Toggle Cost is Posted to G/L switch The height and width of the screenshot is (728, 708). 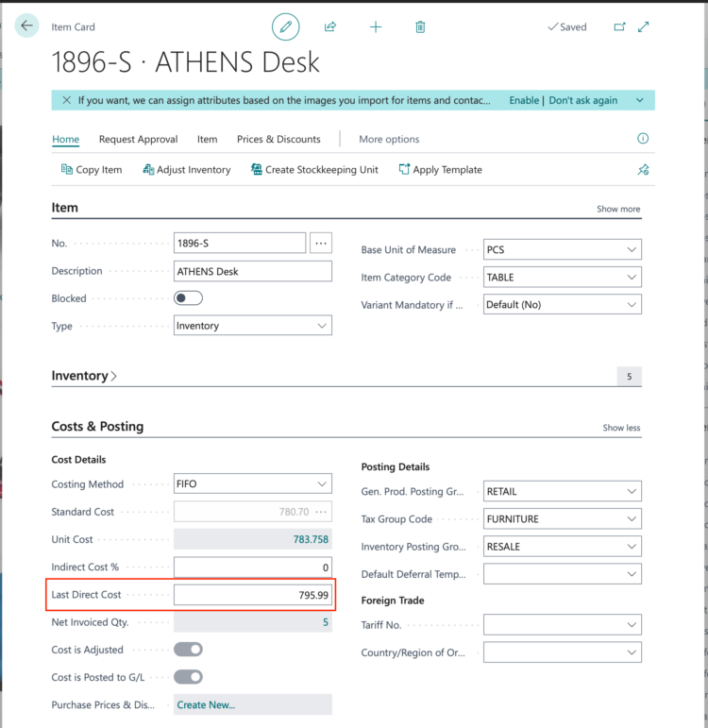tap(188, 677)
